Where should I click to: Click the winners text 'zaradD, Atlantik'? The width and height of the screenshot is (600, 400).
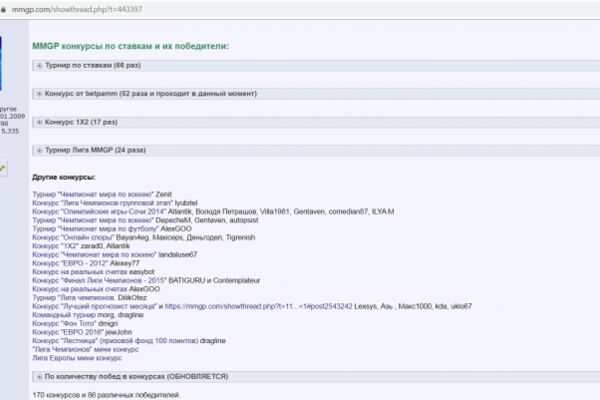point(105,246)
